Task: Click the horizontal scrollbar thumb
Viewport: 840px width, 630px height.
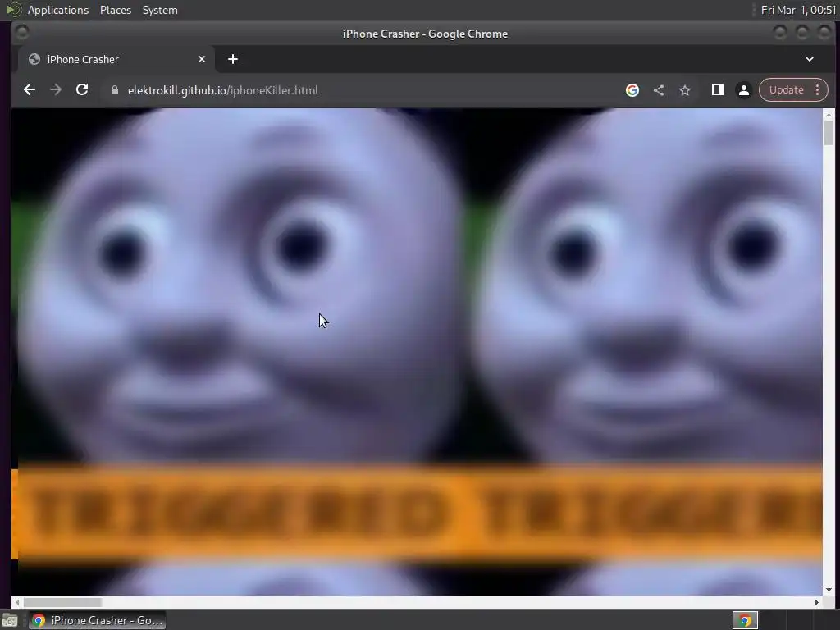Action: click(x=62, y=602)
